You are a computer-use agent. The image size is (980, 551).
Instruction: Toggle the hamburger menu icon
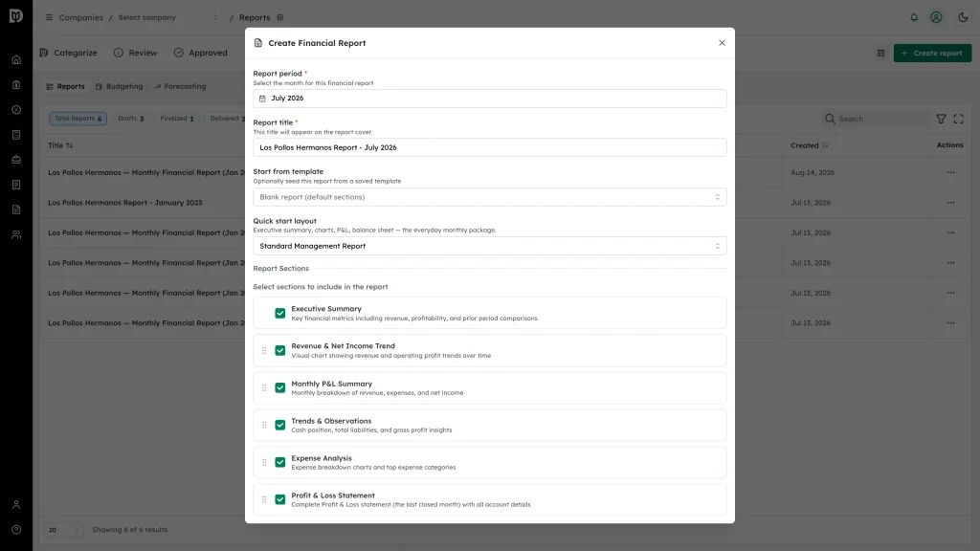pos(49,17)
